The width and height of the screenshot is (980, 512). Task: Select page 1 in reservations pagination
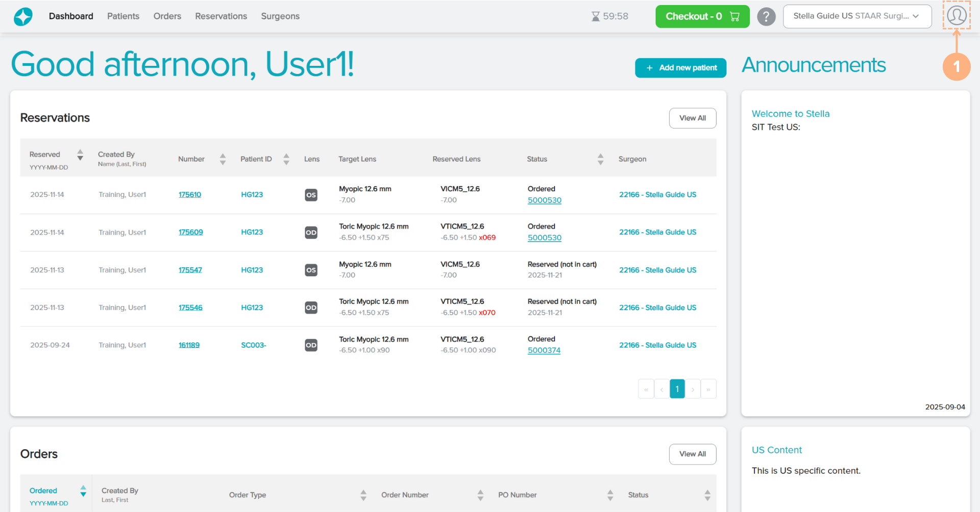(x=677, y=389)
